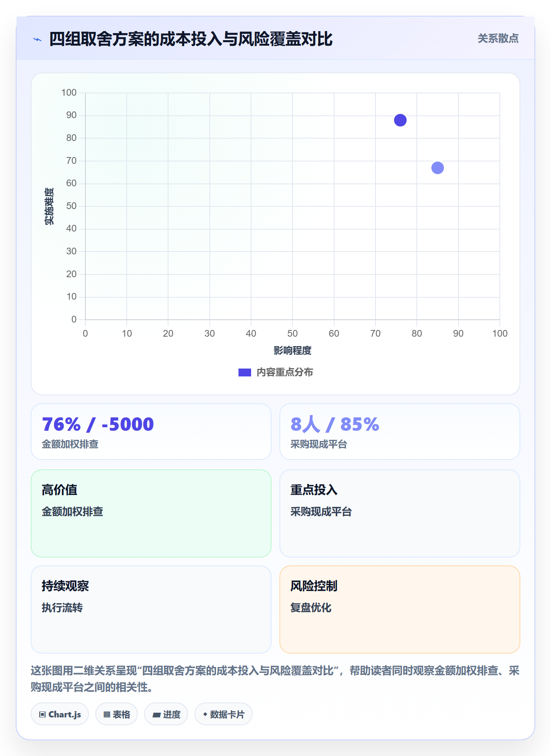This screenshot has width=551, height=756.
Task: Click 金额加权排查 in the 高价值 card
Action: pos(72,511)
